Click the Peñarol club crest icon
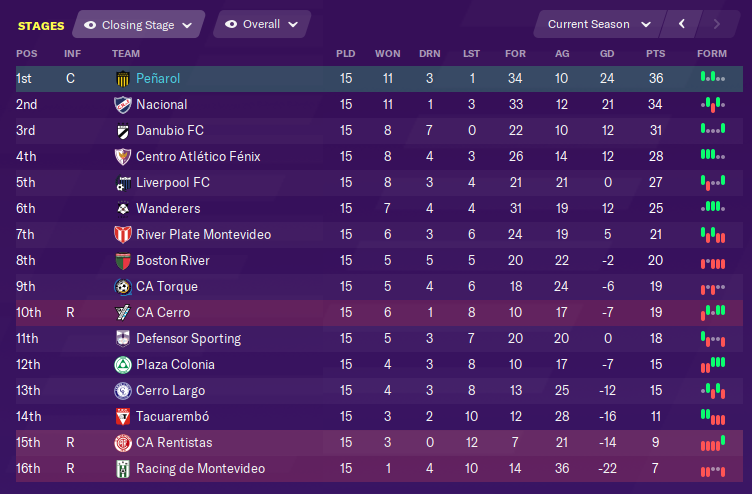Screen dimensions: 752x494 pos(123,79)
